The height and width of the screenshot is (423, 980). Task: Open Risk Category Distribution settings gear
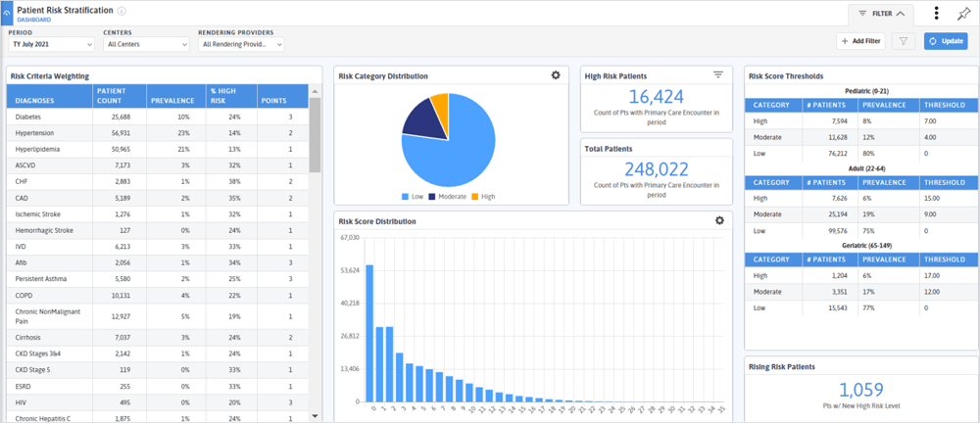pos(556,75)
